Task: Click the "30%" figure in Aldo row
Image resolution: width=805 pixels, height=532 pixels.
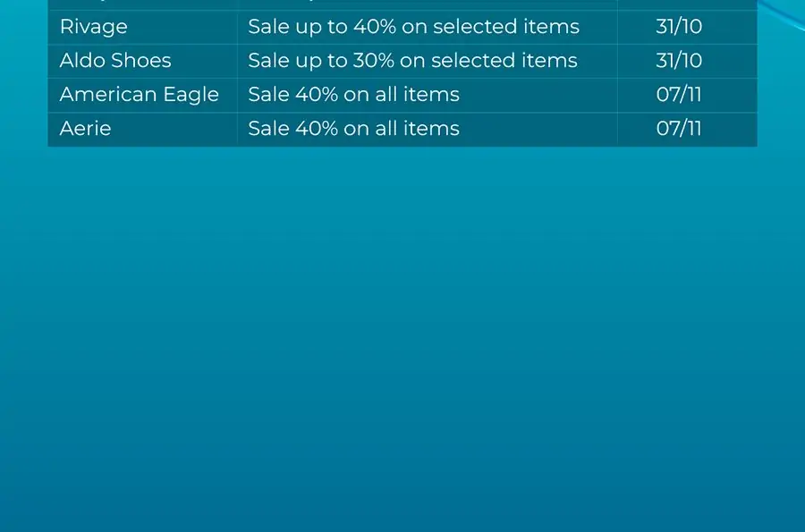Action: click(373, 61)
